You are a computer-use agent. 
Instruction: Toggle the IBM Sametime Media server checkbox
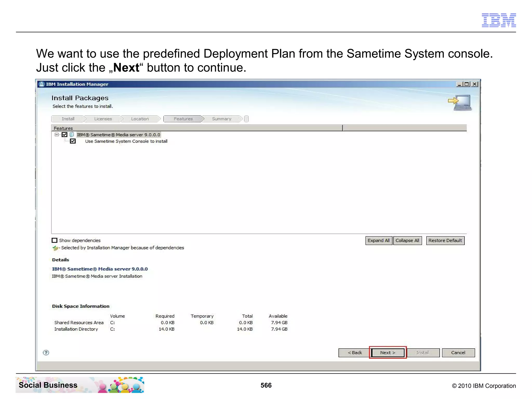[65, 135]
